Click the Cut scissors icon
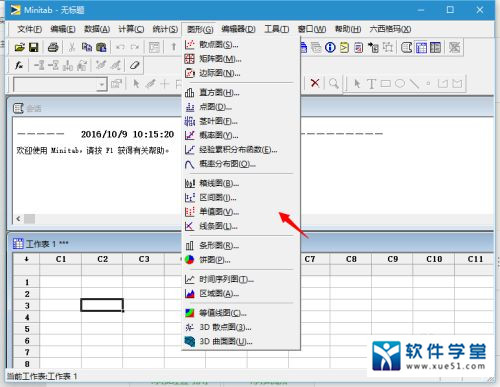The width and height of the screenshot is (500, 387). click(x=71, y=47)
